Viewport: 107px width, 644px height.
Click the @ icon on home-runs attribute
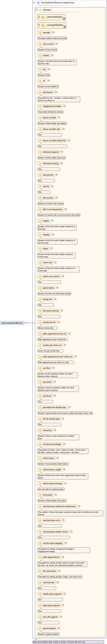40,262
